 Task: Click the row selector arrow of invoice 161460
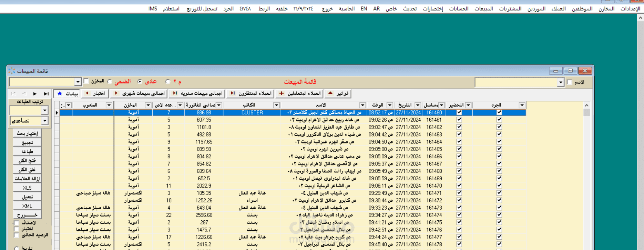point(57,113)
